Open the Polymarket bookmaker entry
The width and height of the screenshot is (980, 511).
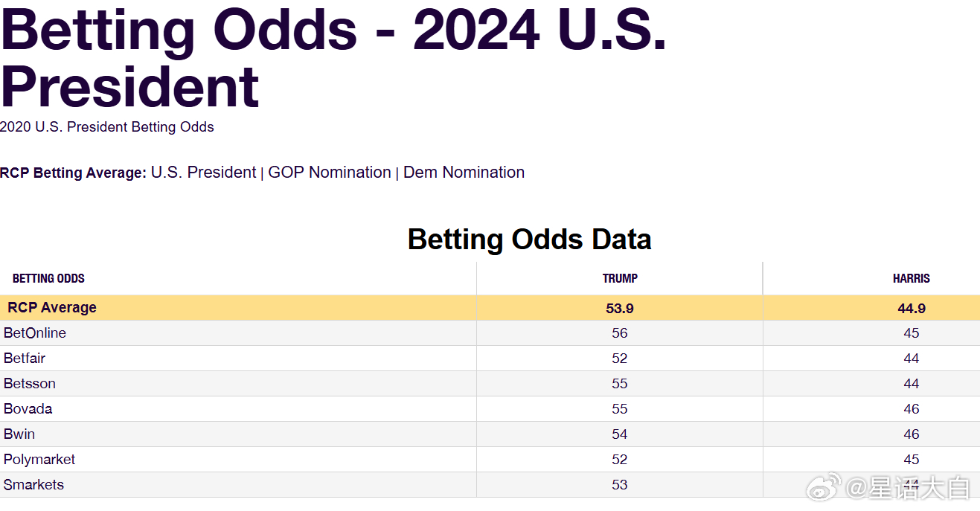(x=39, y=460)
